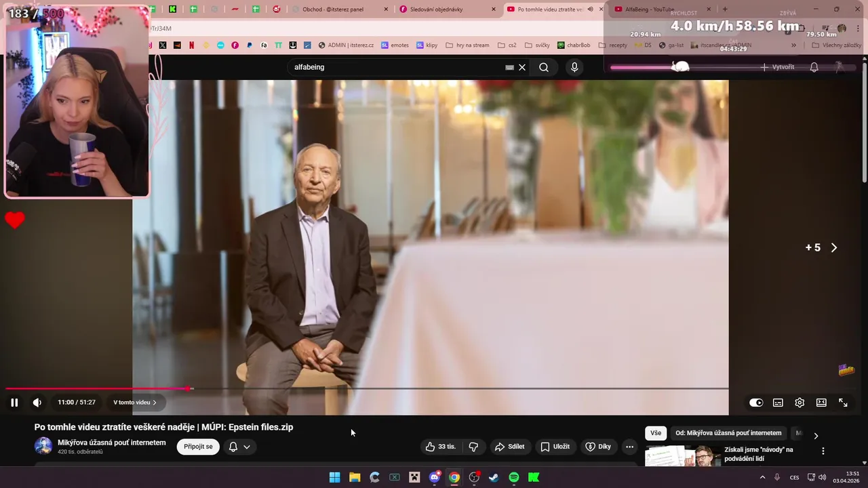Open the 'chabrBob' bookmark

click(x=574, y=45)
